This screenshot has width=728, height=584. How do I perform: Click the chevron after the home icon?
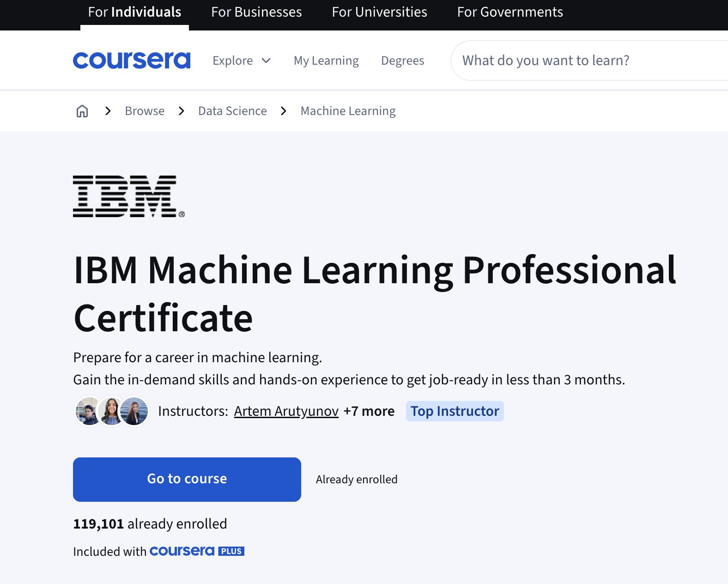click(108, 111)
